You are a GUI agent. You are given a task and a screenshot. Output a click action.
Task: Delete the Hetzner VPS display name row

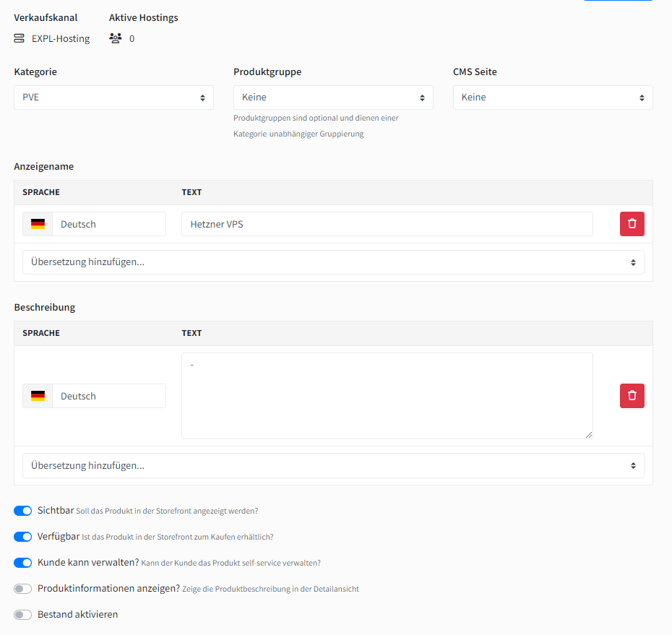tap(632, 224)
